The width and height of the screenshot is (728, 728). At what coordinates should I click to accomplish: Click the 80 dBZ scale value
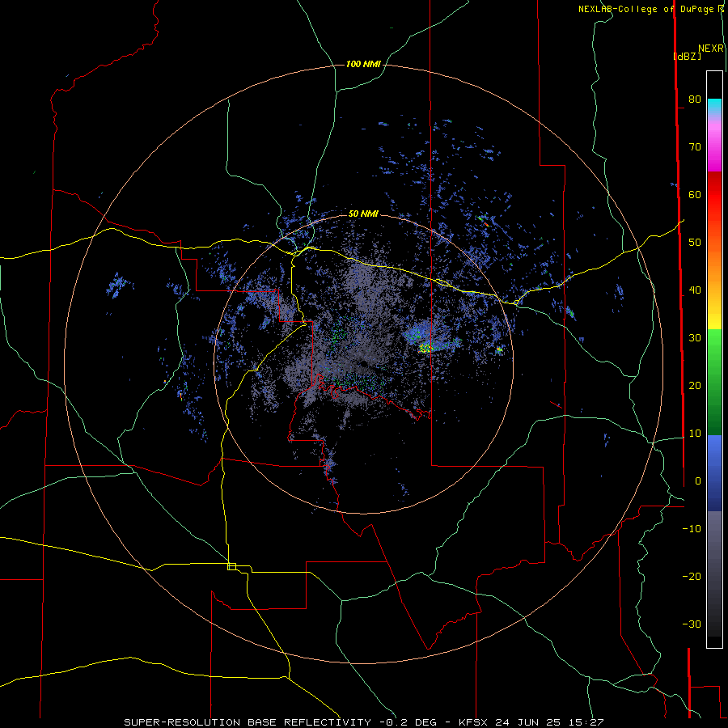coord(695,99)
